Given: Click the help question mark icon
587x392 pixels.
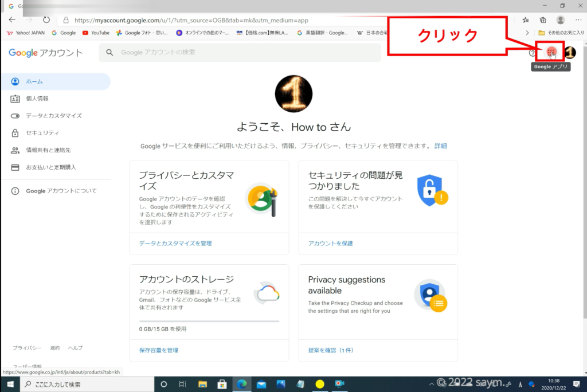Looking at the screenshot, I should 533,53.
